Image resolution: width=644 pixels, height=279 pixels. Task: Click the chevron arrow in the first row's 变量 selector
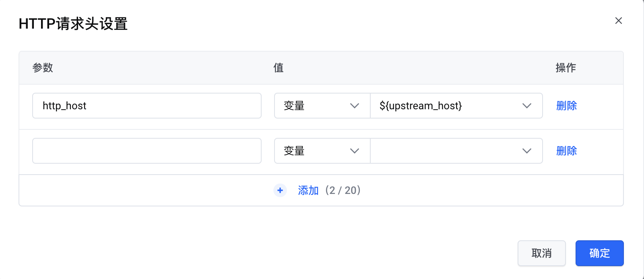[355, 106]
